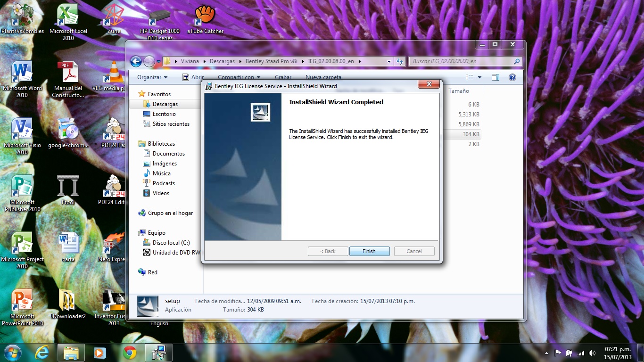Click the refresh button beside address bar
Screen dimensions: 644x362
point(400,61)
